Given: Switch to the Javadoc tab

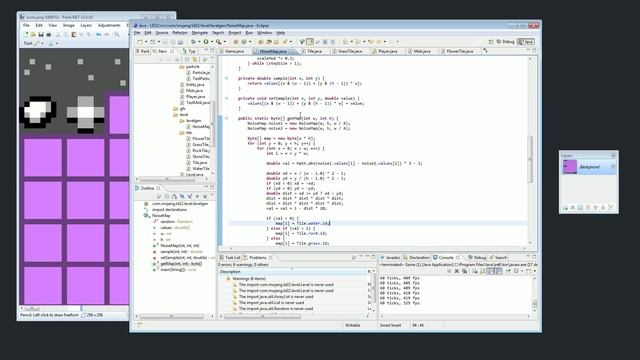Looking at the screenshot, I should 390,258.
